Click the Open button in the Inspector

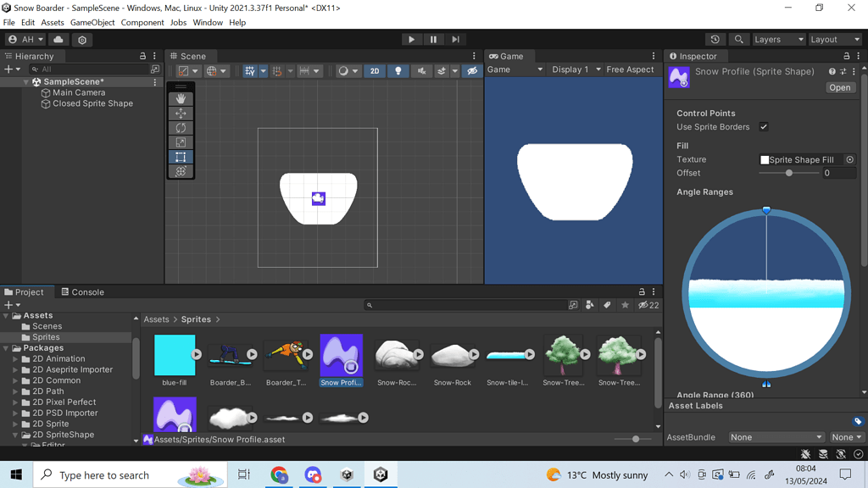pos(840,87)
